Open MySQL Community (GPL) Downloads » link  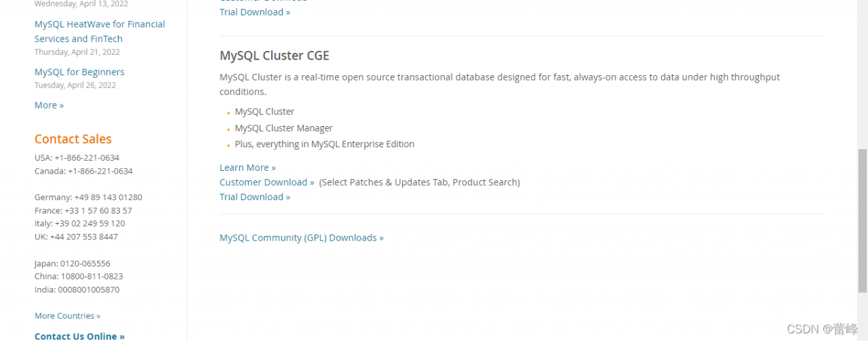coord(301,238)
